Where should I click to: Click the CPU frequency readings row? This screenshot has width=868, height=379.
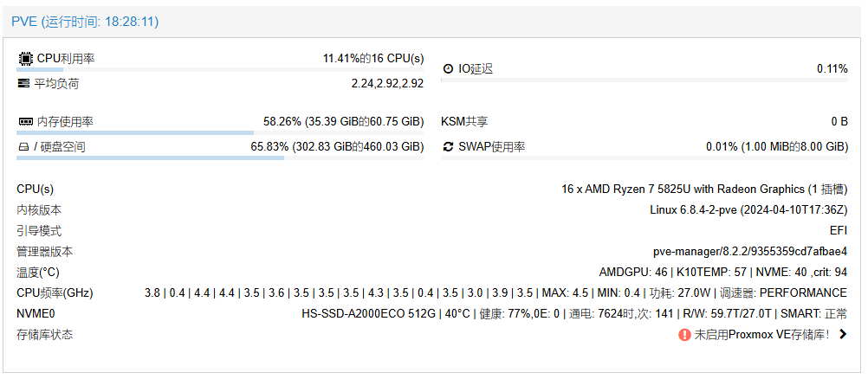coord(496,292)
